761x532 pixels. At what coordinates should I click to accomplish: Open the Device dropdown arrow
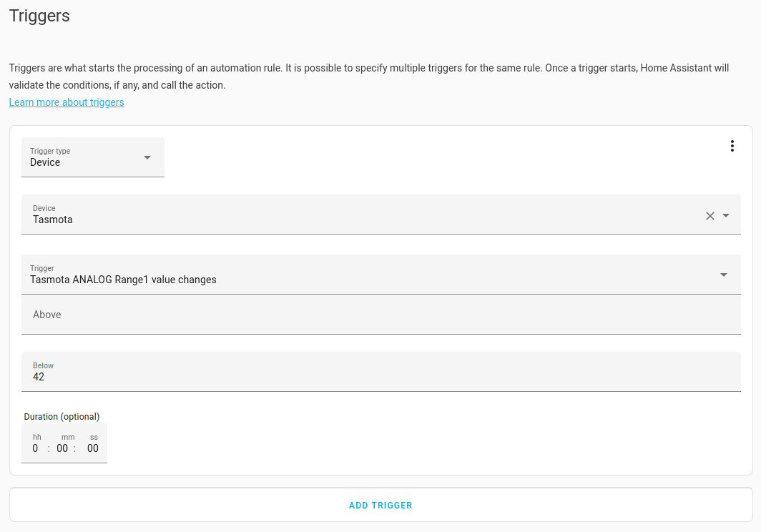(x=726, y=215)
